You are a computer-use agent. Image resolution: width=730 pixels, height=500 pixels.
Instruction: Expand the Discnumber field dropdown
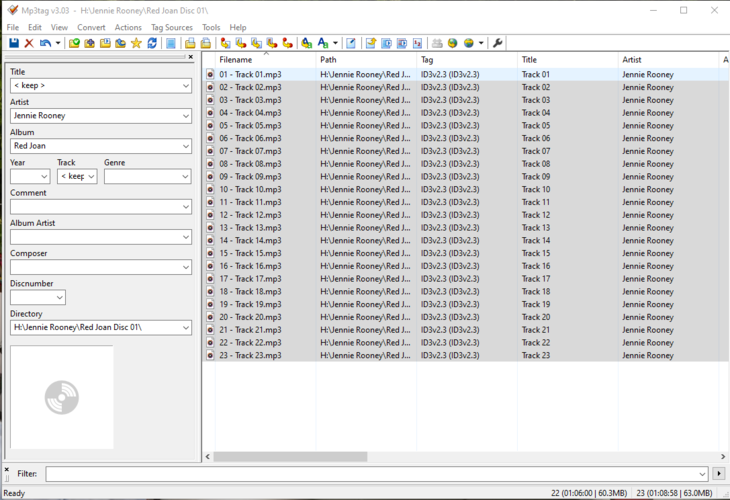tap(60, 297)
